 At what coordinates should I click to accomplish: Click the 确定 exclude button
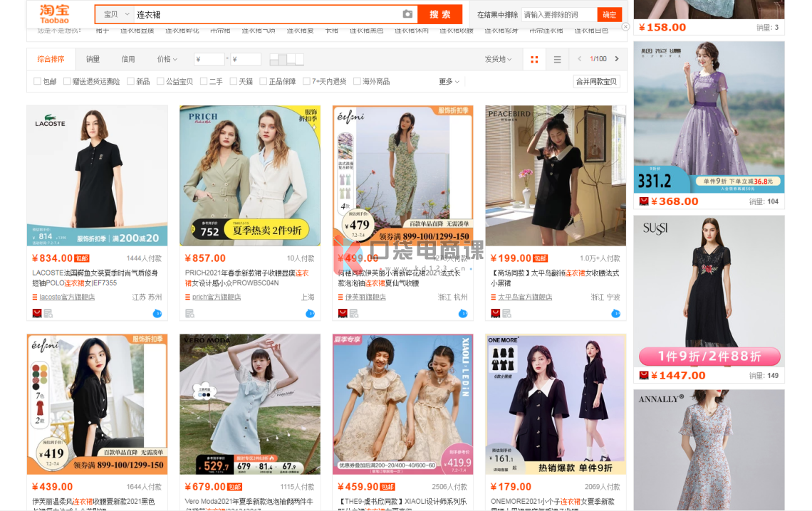click(610, 14)
